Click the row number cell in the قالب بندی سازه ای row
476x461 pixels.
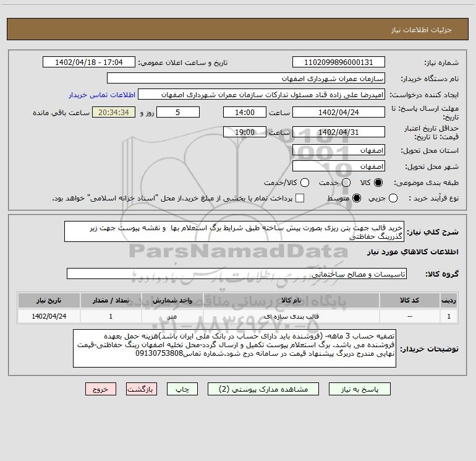449,316
